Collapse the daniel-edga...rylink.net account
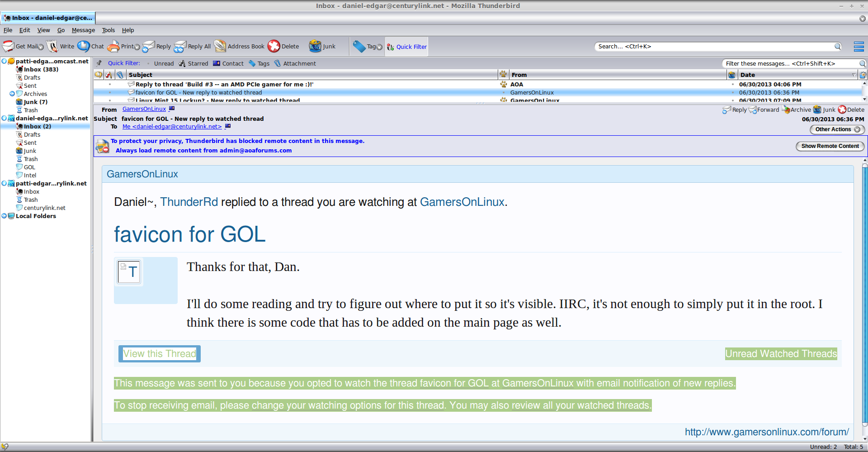Image resolution: width=868 pixels, height=452 pixels. click(x=4, y=118)
